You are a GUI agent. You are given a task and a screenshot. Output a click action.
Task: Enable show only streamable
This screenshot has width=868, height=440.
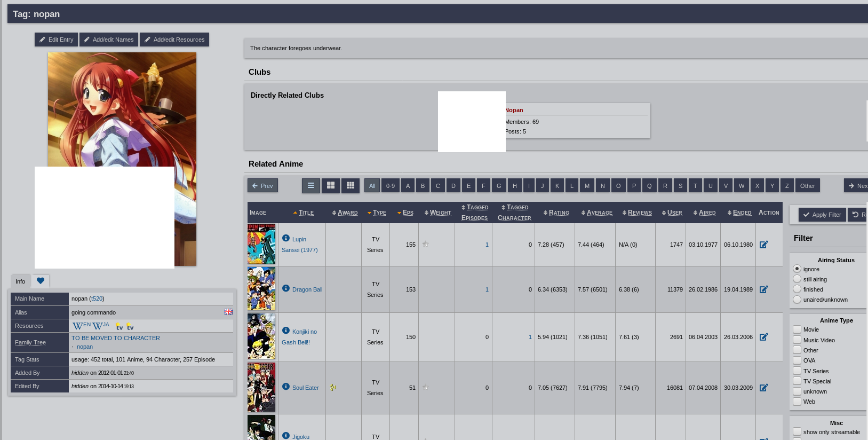797,431
